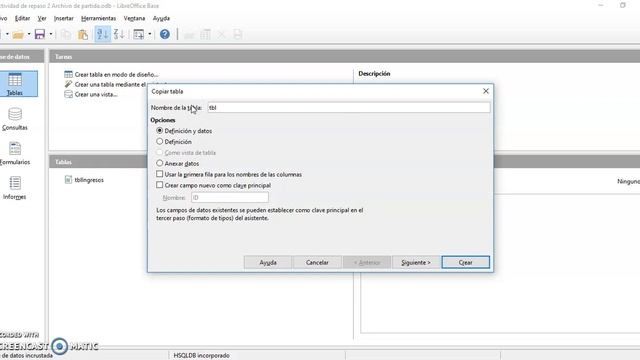
Task: Open the Editar menu
Action: pyautogui.click(x=22, y=18)
